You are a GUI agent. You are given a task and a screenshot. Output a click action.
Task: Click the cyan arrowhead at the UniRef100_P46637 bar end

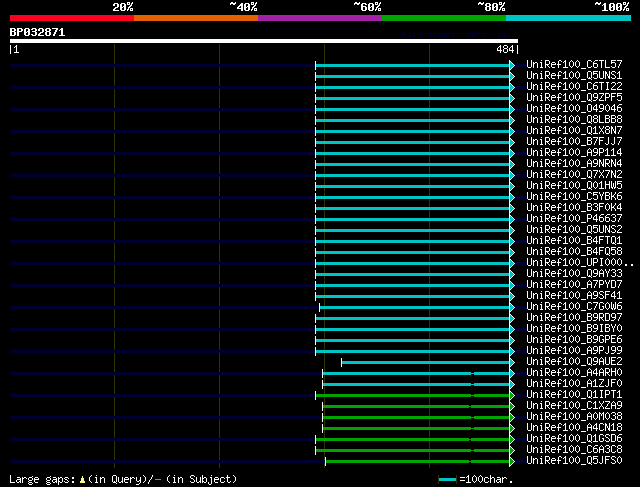pos(512,220)
